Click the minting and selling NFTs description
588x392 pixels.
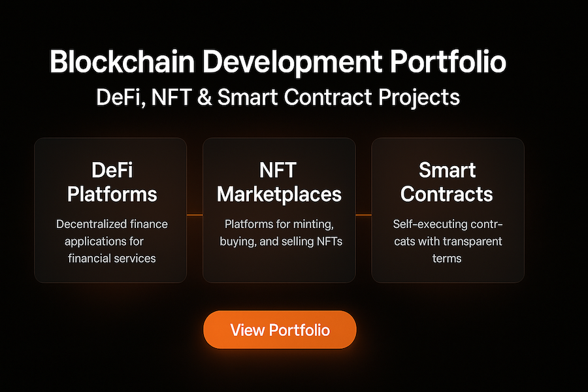coord(279,233)
